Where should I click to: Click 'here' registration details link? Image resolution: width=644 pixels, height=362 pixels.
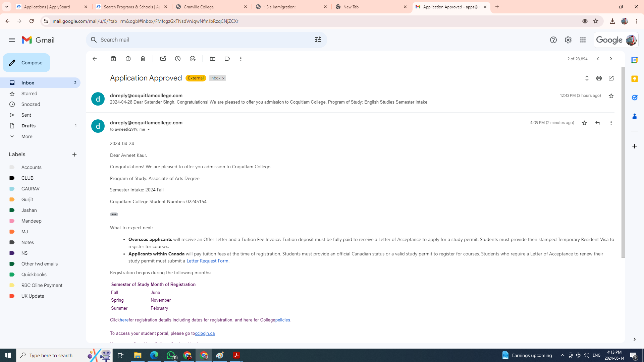(124, 320)
